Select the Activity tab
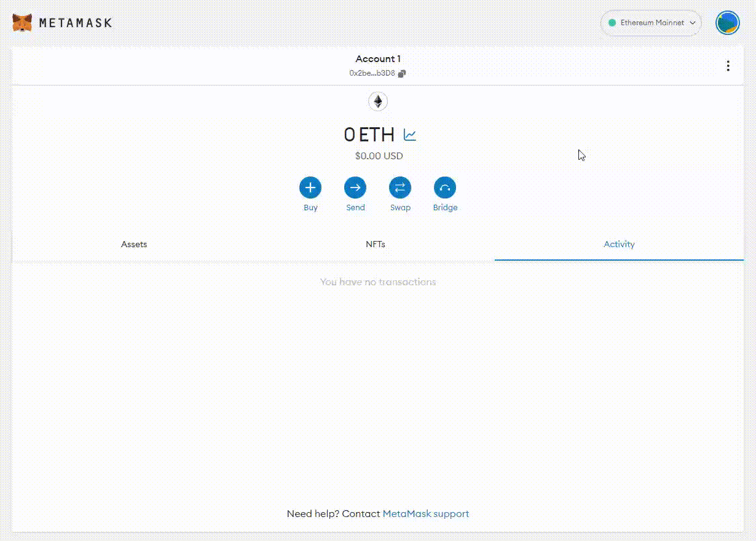The image size is (756, 541). tap(619, 244)
